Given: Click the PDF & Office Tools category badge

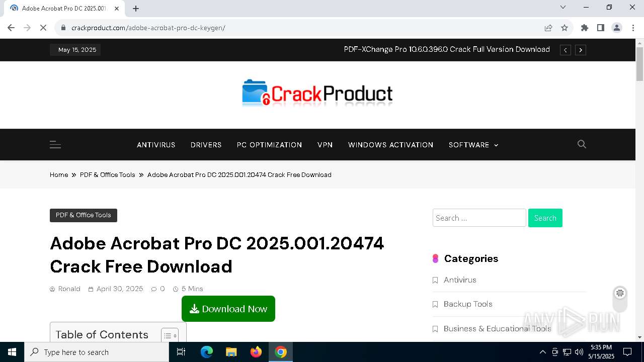Looking at the screenshot, I should coord(84,215).
